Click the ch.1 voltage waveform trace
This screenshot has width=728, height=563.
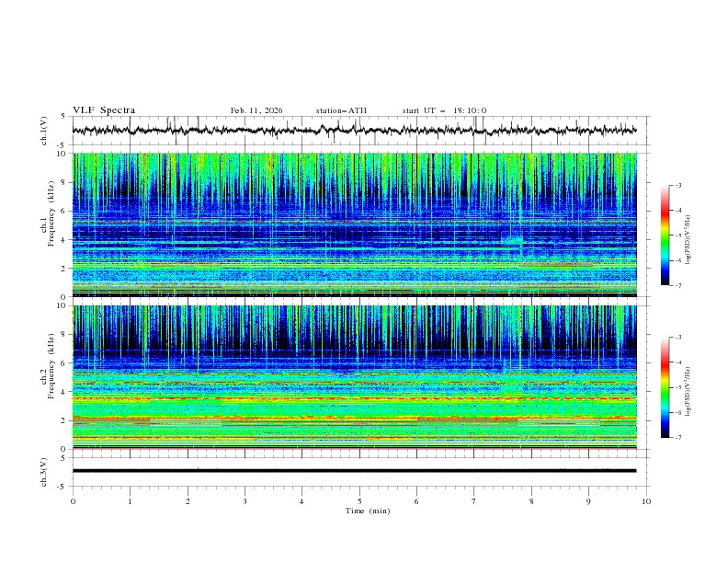tap(354, 131)
